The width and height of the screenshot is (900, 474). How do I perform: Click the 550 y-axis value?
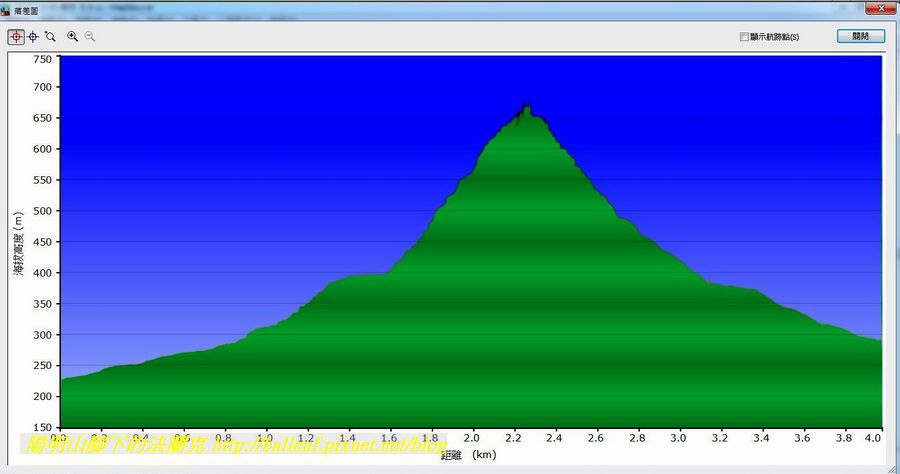pyautogui.click(x=42, y=180)
